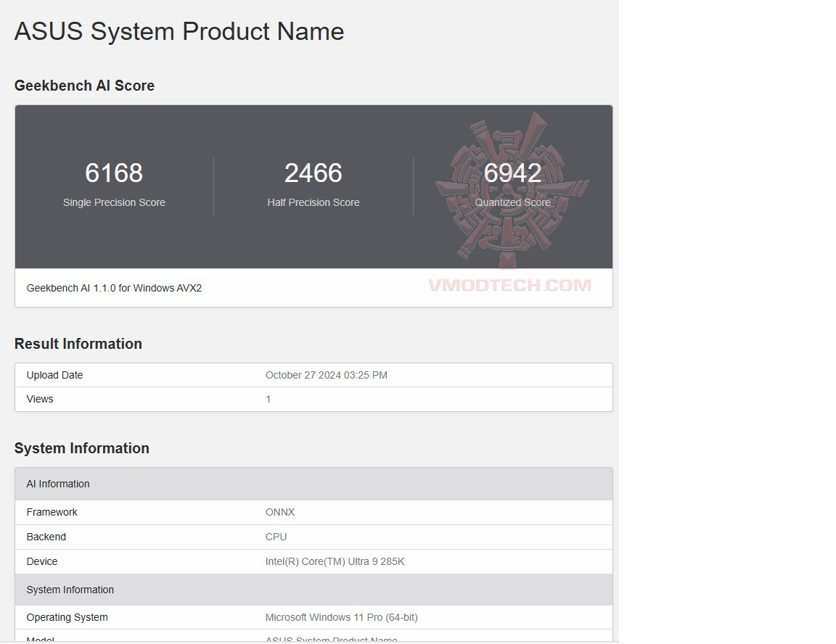Click the 6942 quantized score value
This screenshot has height=644, width=836.
pyautogui.click(x=512, y=173)
